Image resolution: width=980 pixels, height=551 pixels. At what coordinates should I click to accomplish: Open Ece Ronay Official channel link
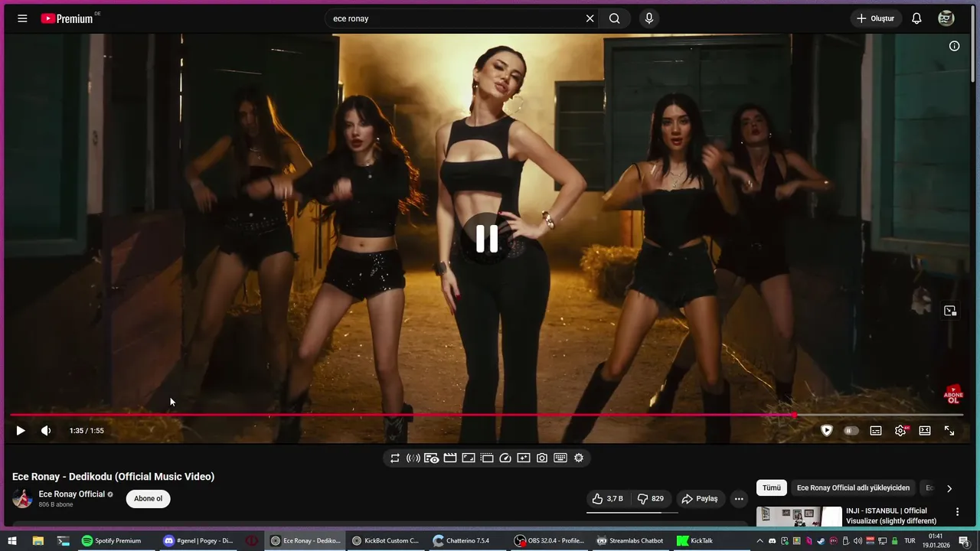72,494
